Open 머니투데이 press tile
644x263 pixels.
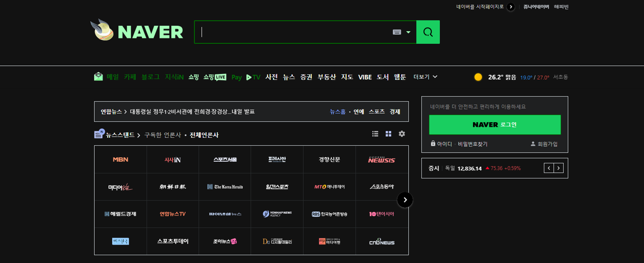click(x=329, y=187)
